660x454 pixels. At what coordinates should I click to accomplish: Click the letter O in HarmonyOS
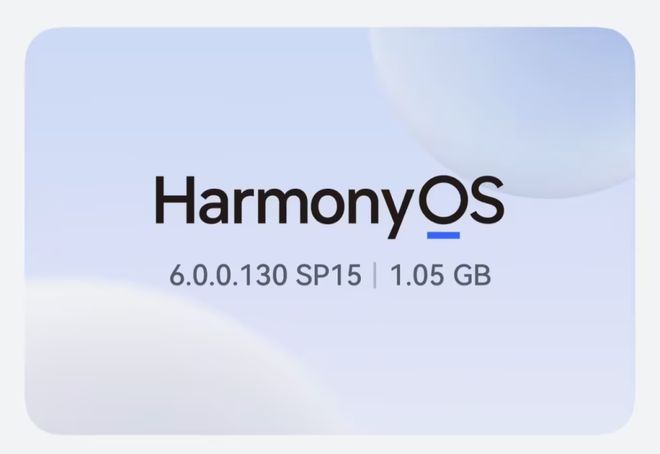tap(441, 201)
